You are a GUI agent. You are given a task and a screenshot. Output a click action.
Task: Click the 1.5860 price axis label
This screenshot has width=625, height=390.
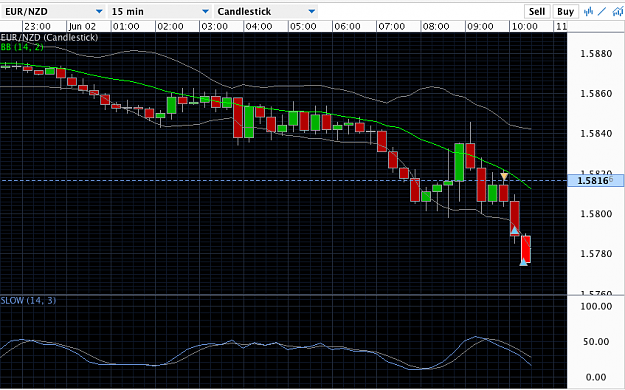tap(596, 94)
